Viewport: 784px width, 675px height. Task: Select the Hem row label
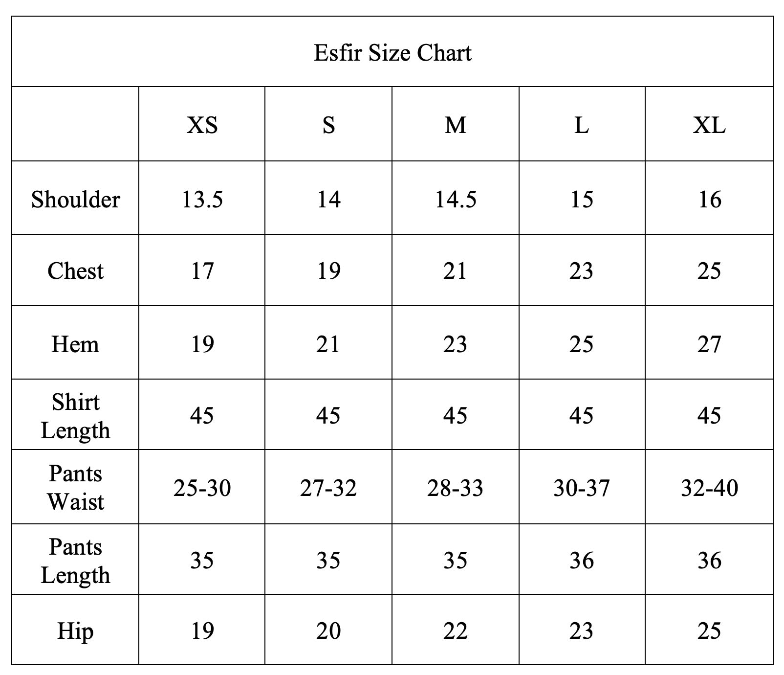[75, 344]
